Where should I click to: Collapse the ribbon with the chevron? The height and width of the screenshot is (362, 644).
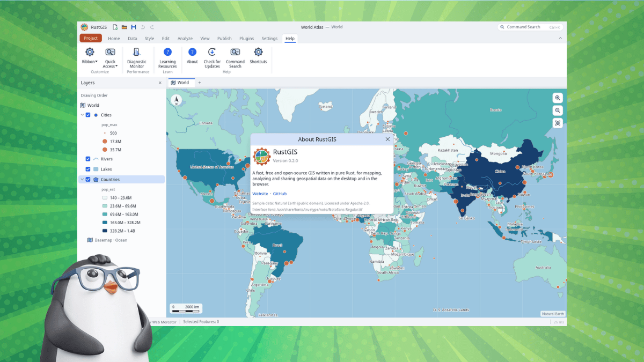click(x=560, y=38)
